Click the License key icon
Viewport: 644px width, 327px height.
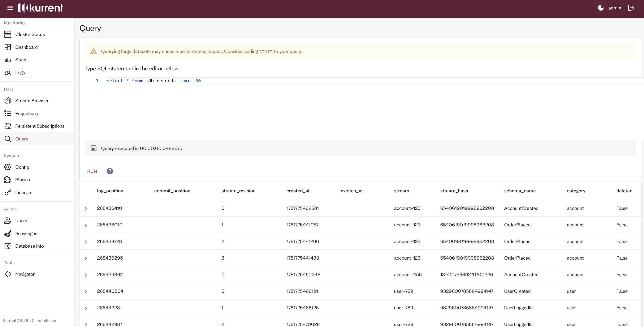8,193
